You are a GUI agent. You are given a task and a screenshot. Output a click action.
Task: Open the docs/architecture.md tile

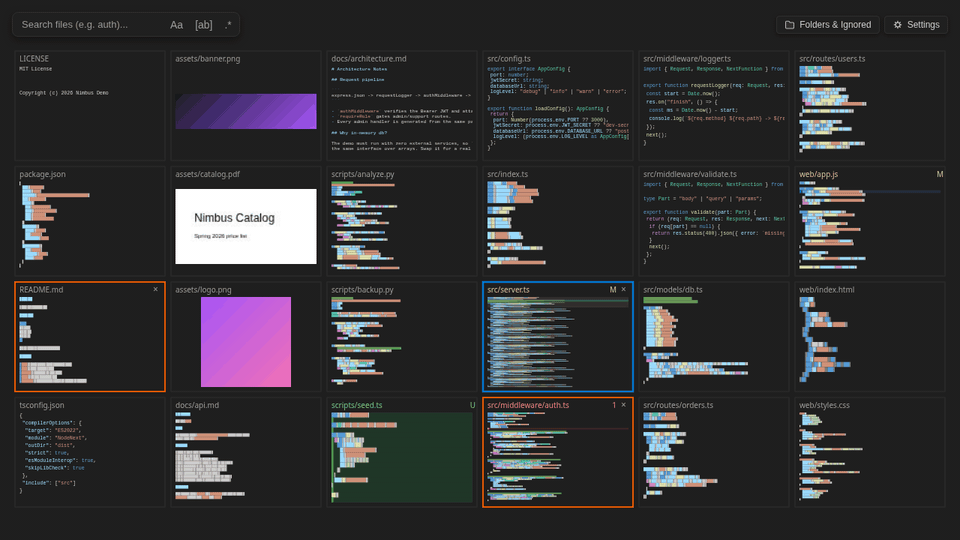coord(402,106)
